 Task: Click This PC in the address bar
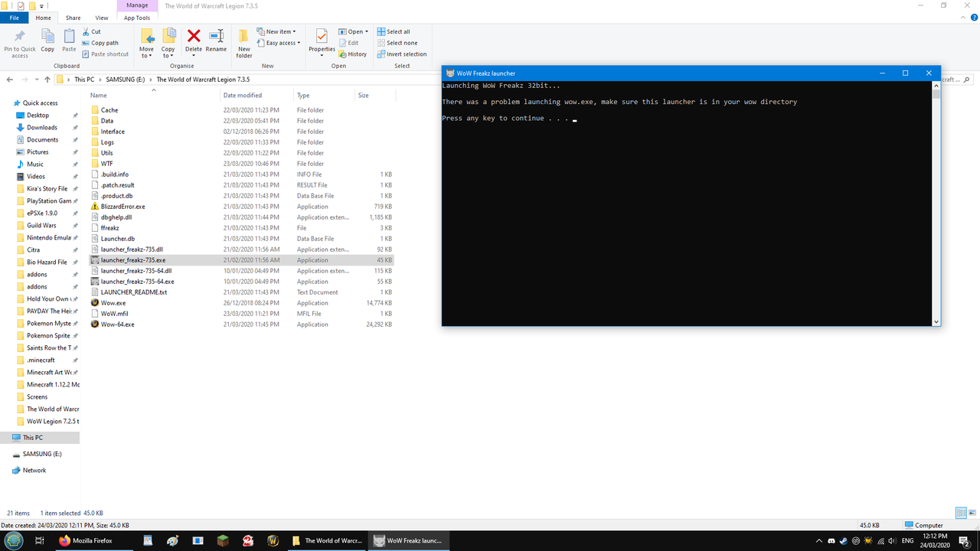click(84, 80)
